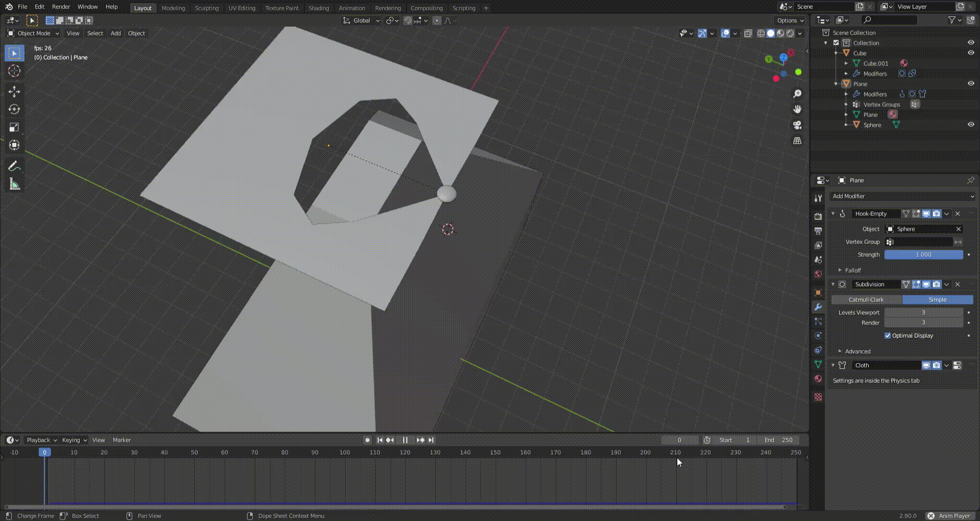Screen dimensions: 980x521
Task: Toggle realtime display of the Hook-Empty modifier
Action: (x=926, y=214)
